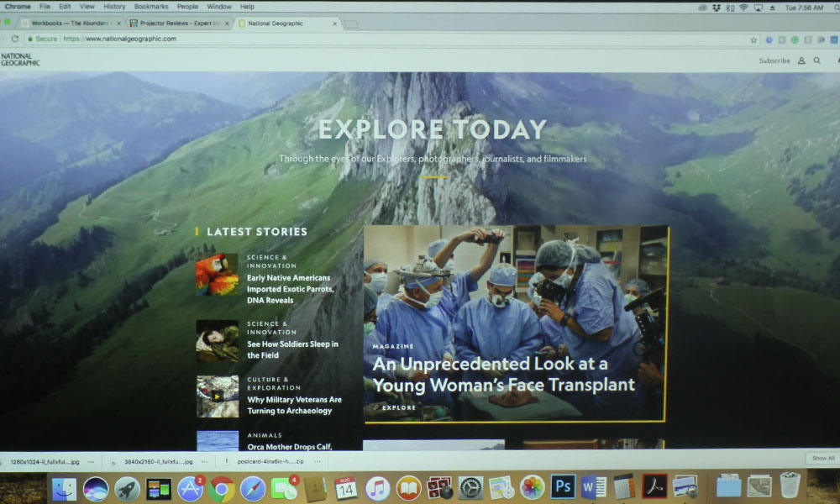Close the National Geographic tab
The width and height of the screenshot is (840, 504).
[335, 24]
